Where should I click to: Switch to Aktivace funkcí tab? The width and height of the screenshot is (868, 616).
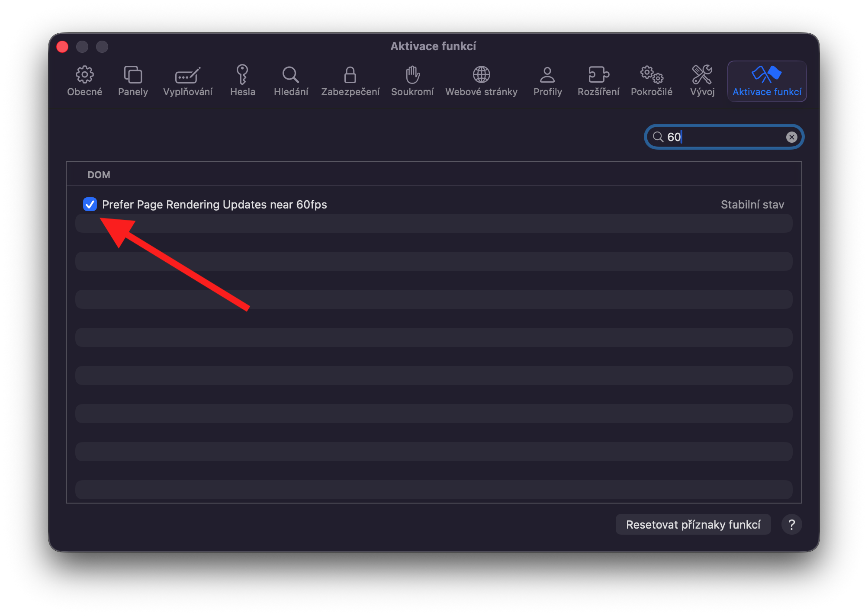(x=767, y=81)
